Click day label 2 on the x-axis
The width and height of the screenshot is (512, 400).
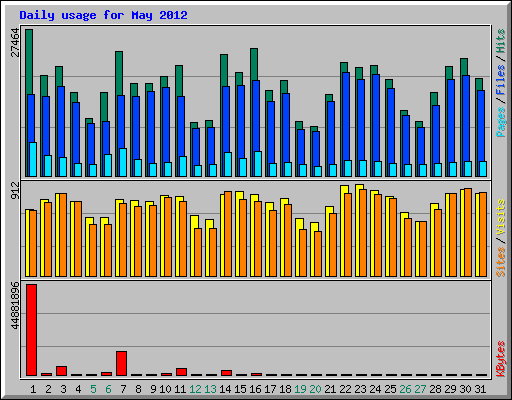tap(49, 389)
